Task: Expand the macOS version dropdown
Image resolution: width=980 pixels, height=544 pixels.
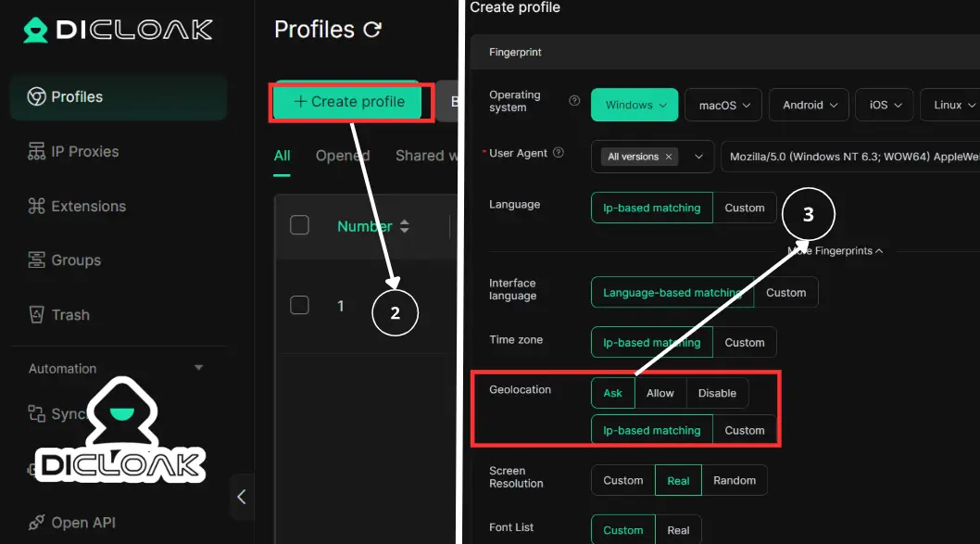Action: (723, 106)
